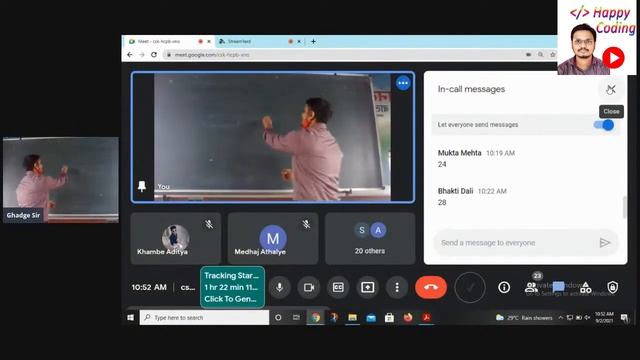The image size is (640, 360).
Task: Open the Tracking Started attendance widget
Action: point(232,287)
